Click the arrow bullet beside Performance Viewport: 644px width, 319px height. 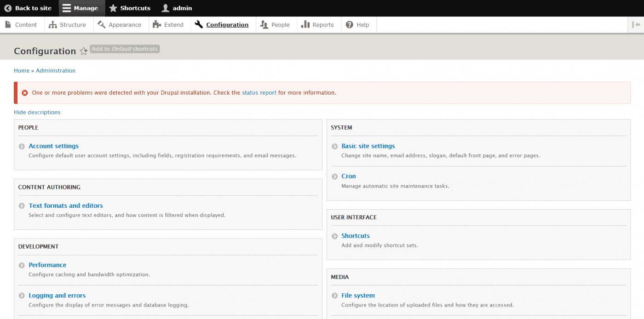(x=22, y=265)
